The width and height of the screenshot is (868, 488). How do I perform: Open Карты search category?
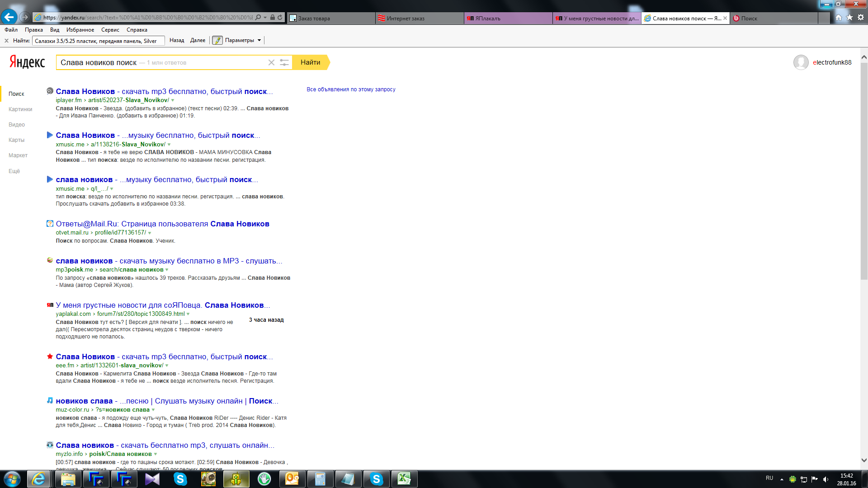click(16, 140)
